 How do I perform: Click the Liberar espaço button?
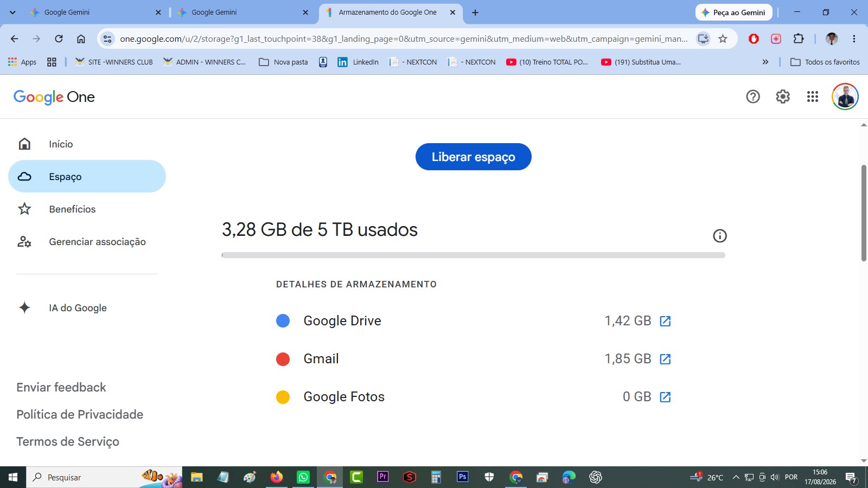(474, 157)
